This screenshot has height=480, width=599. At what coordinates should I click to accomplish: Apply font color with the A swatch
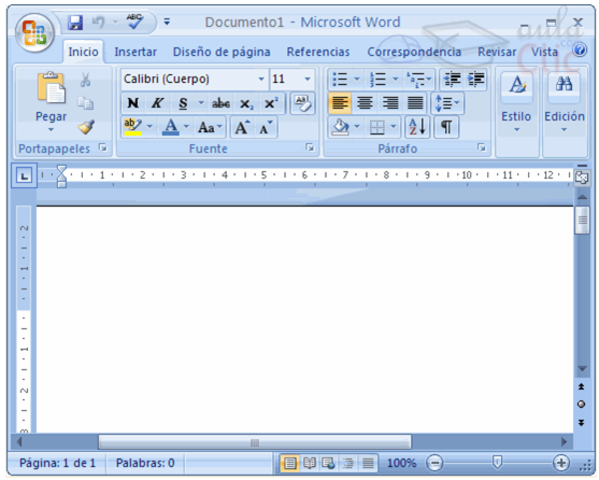click(x=171, y=128)
